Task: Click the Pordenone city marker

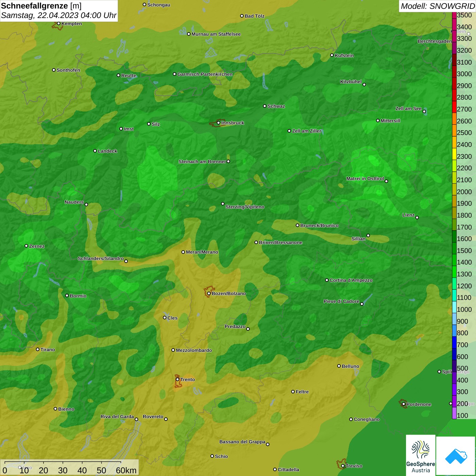Action: 404,404
